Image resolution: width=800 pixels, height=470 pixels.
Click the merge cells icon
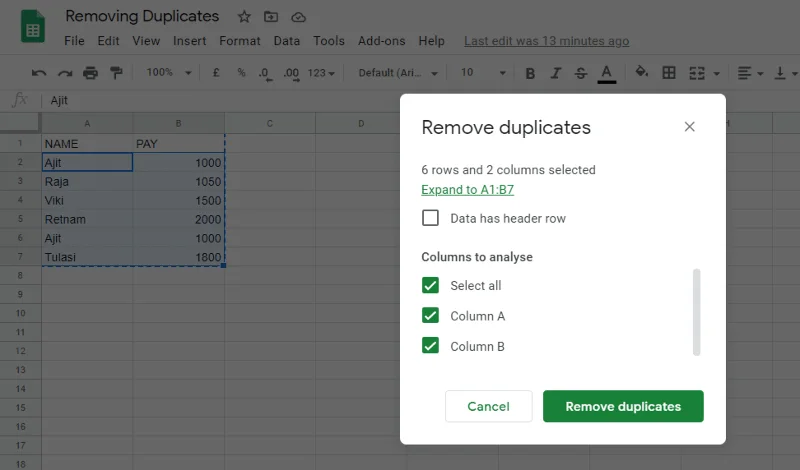[697, 73]
